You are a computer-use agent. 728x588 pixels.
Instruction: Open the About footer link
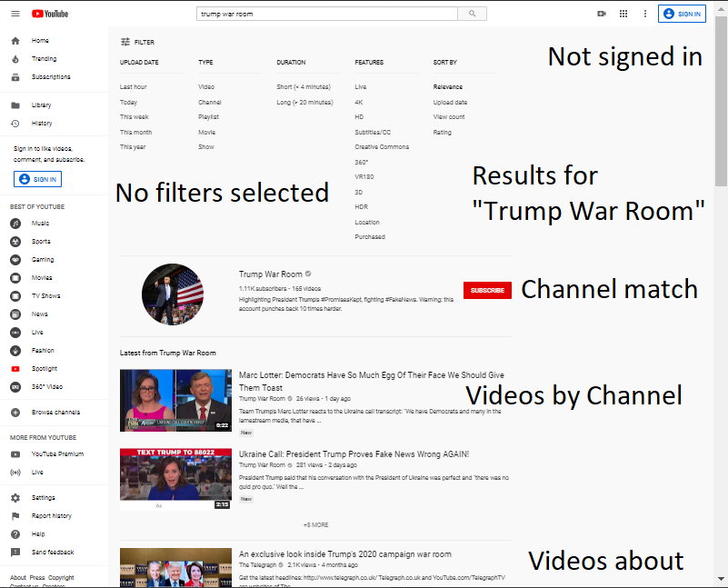(18, 577)
